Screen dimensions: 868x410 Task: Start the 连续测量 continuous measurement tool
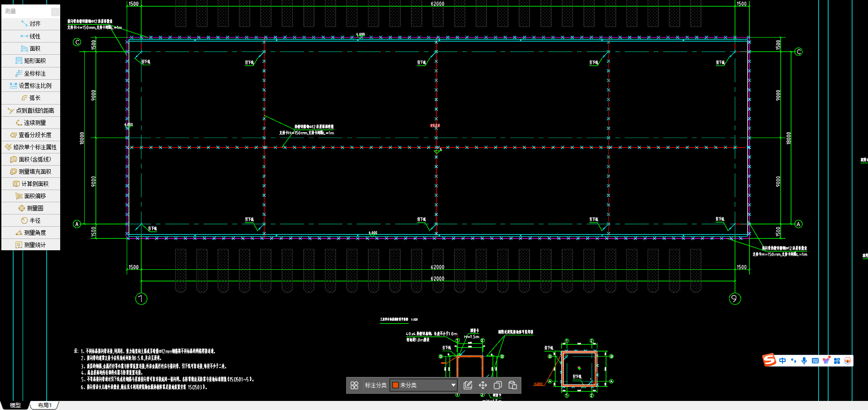(x=31, y=123)
